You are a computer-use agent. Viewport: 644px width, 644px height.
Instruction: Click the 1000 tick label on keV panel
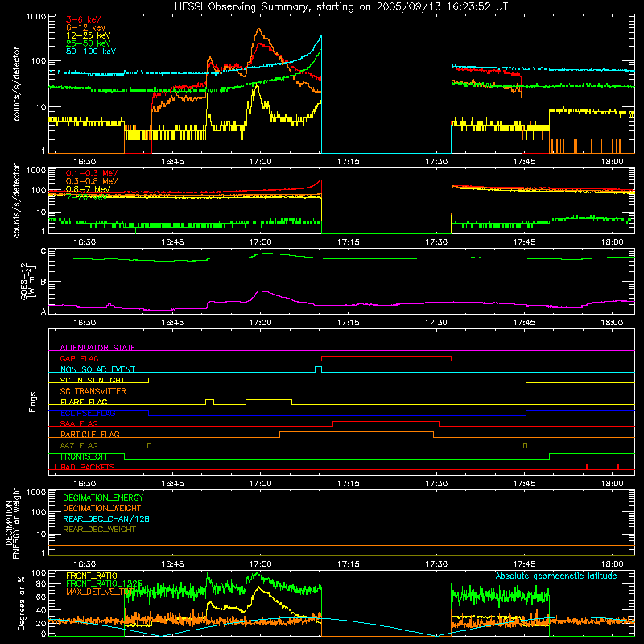pos(36,17)
